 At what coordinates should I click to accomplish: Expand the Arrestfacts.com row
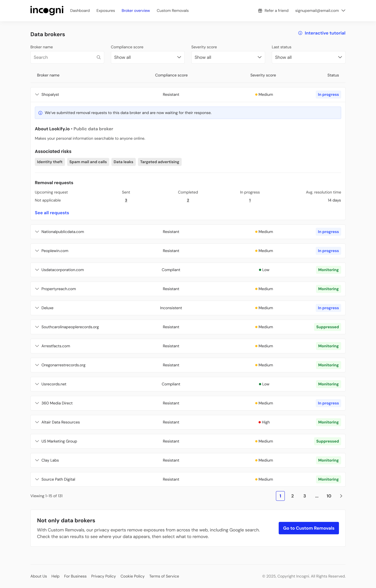coord(37,346)
